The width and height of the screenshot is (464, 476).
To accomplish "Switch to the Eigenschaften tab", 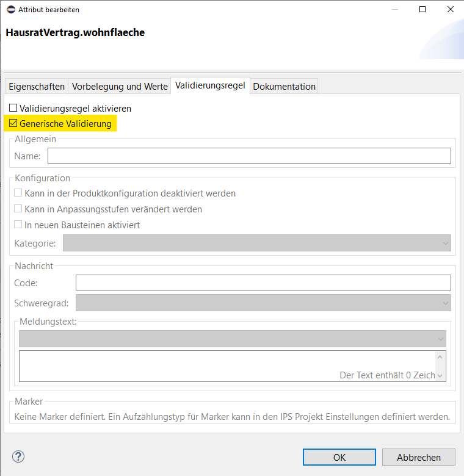I will pyautogui.click(x=37, y=86).
